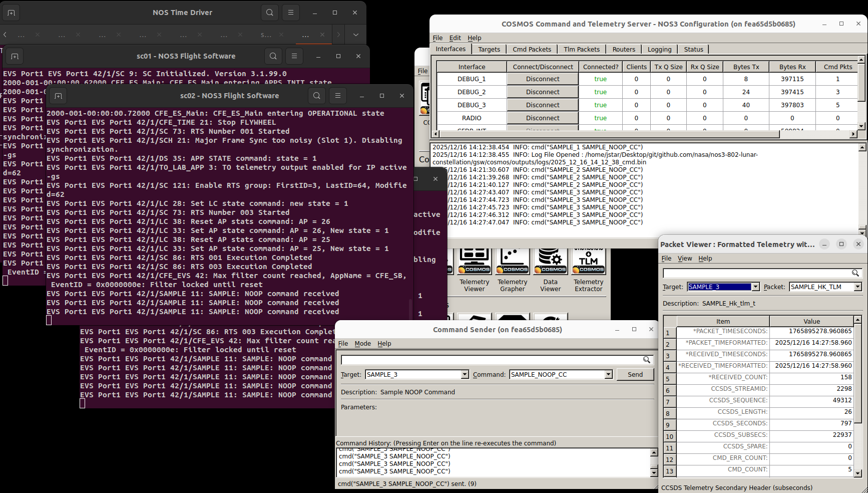Disconnect the RADIO interface
The height and width of the screenshot is (493, 868).
coord(543,118)
